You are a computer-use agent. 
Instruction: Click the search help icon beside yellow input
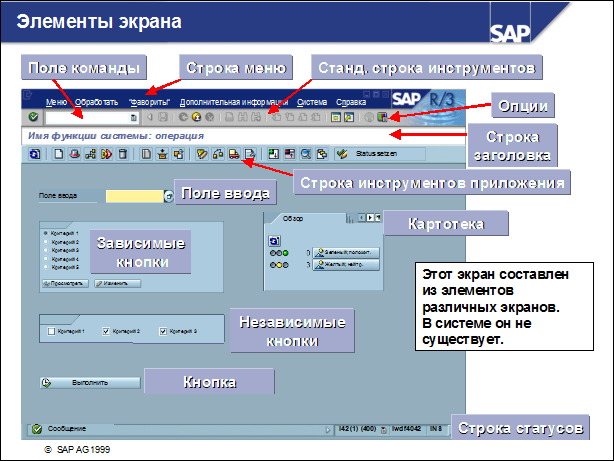point(167,196)
